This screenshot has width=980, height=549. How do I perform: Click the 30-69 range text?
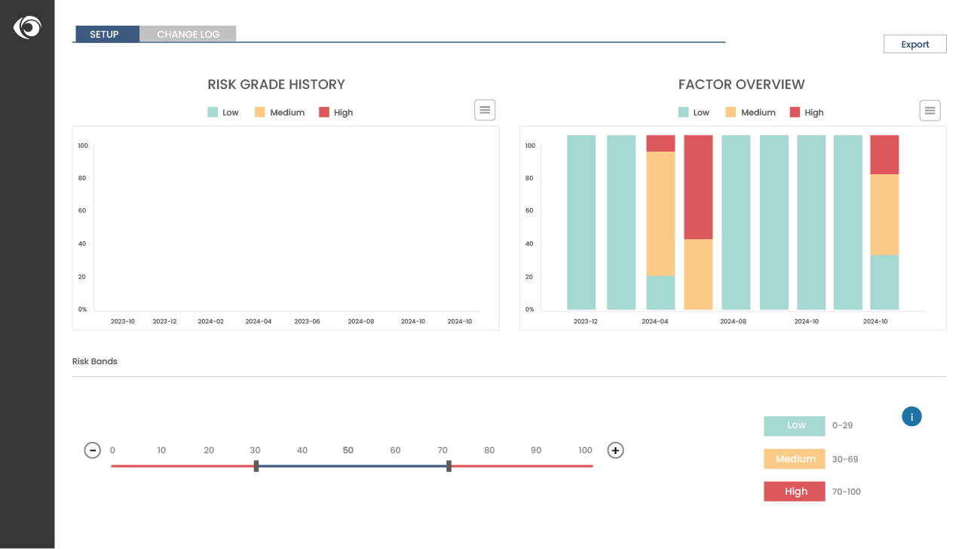tap(845, 459)
